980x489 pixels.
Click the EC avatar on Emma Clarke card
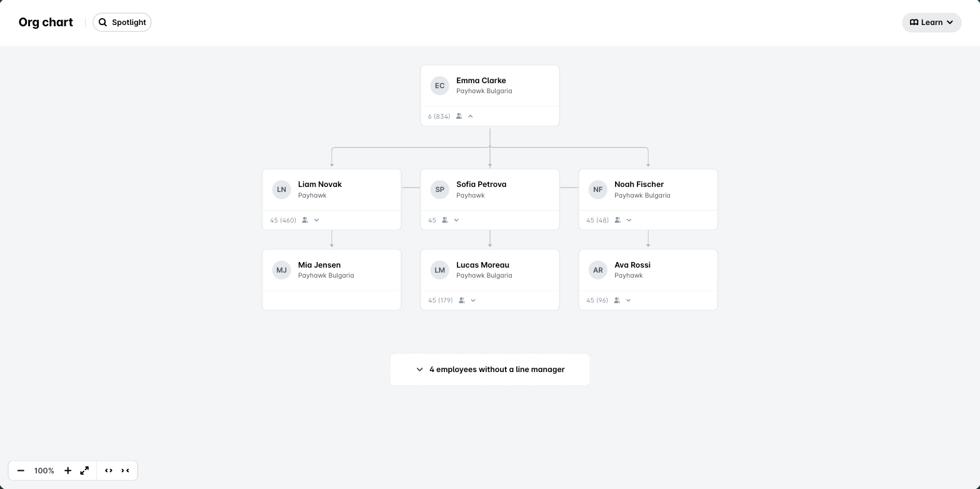[440, 86]
